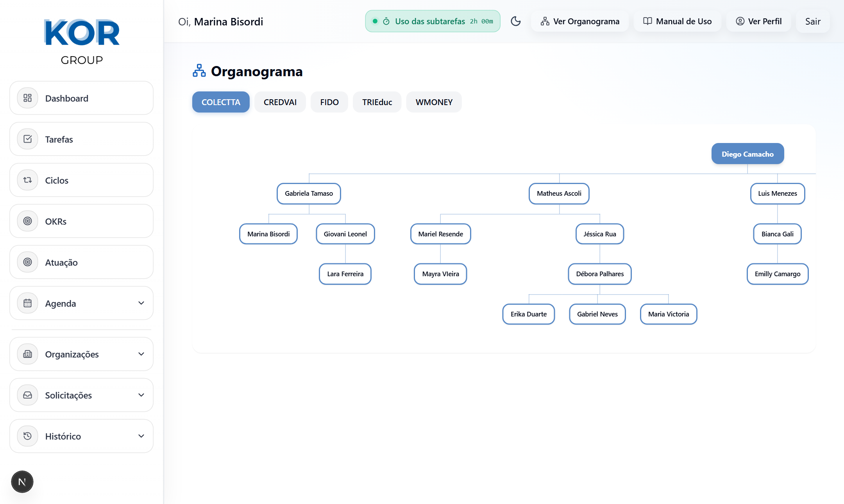Expand the Agenda menu chevron
Screen dimensions: 844x504
141,303
